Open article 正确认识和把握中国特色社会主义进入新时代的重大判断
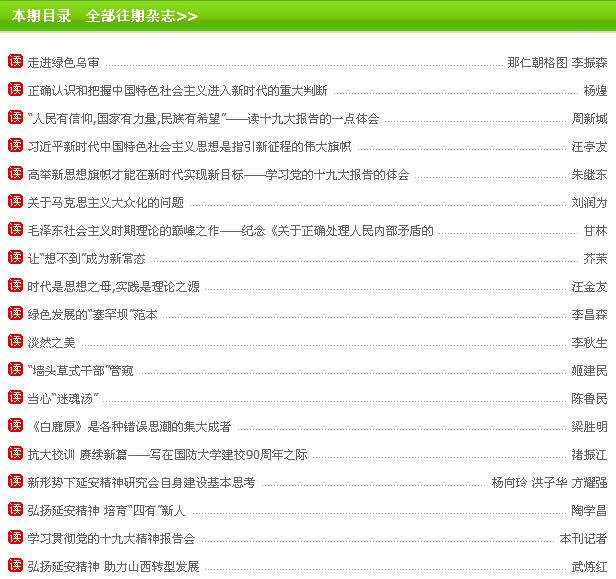Screen dimensions: 616x579 tap(177, 91)
